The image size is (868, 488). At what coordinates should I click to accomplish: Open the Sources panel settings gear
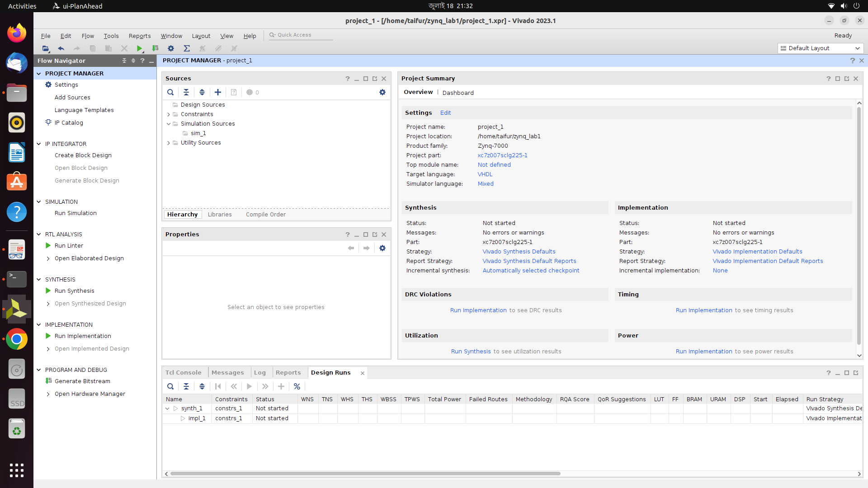tap(382, 92)
